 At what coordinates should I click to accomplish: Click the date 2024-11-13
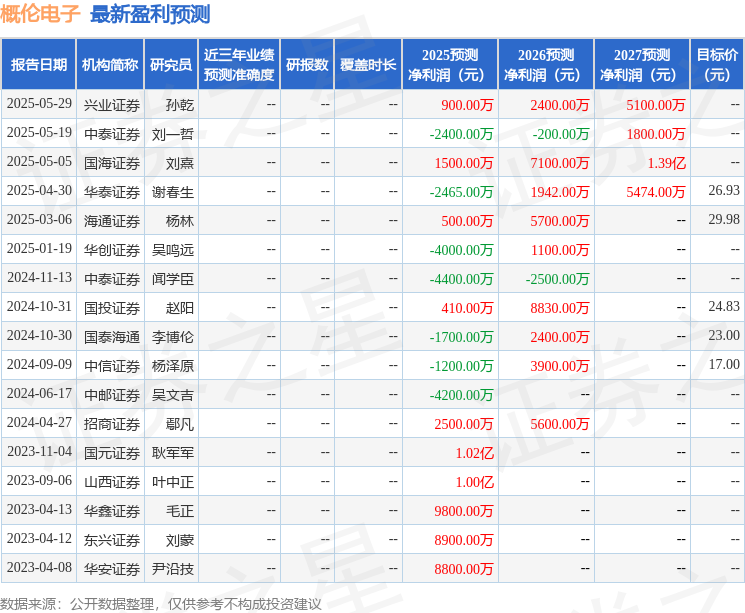(x=39, y=278)
